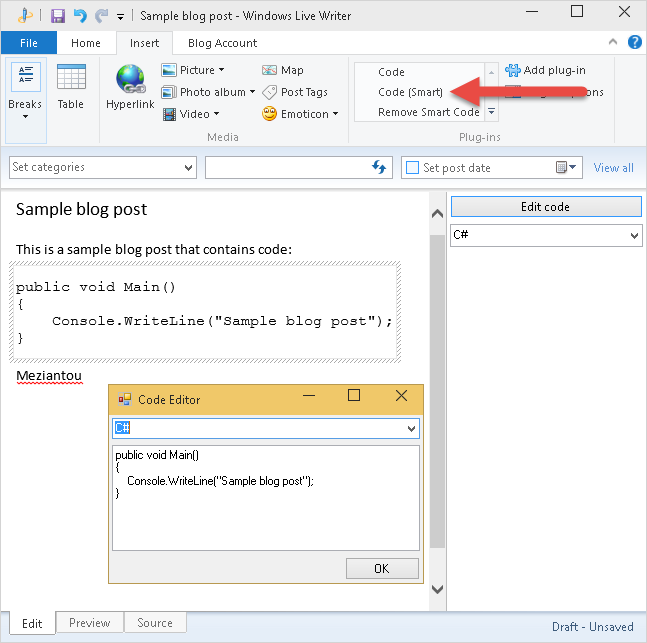Expand the plug-ins gallery list
This screenshot has height=643, width=647.
click(x=491, y=111)
